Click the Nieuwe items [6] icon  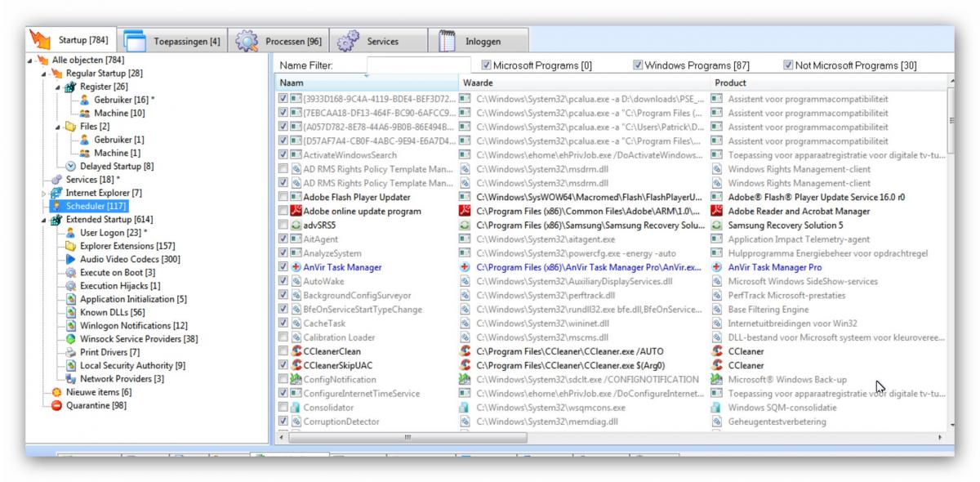(x=57, y=392)
